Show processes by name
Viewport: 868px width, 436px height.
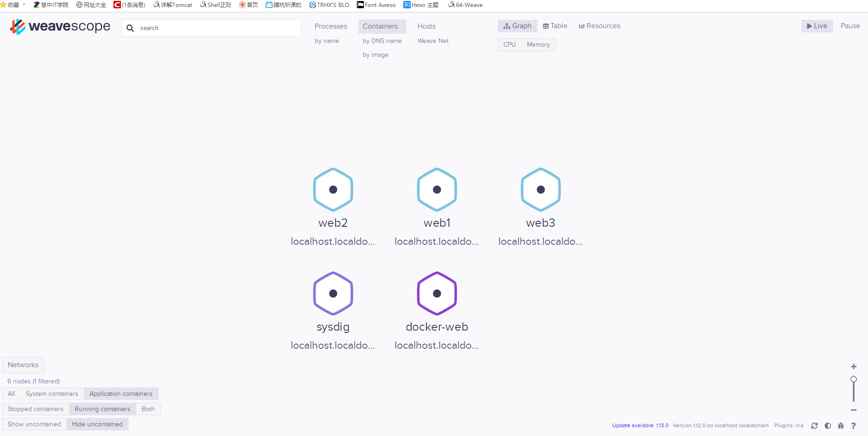(327, 41)
